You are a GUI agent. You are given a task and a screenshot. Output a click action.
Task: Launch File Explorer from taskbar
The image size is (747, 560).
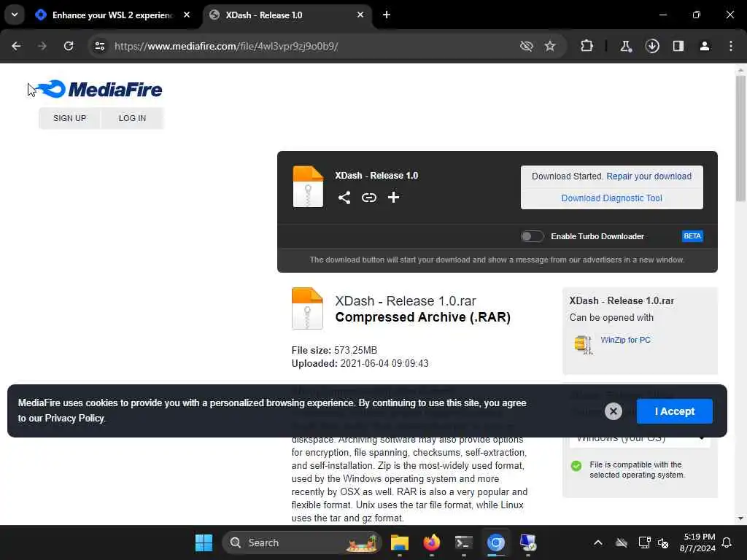(400, 542)
